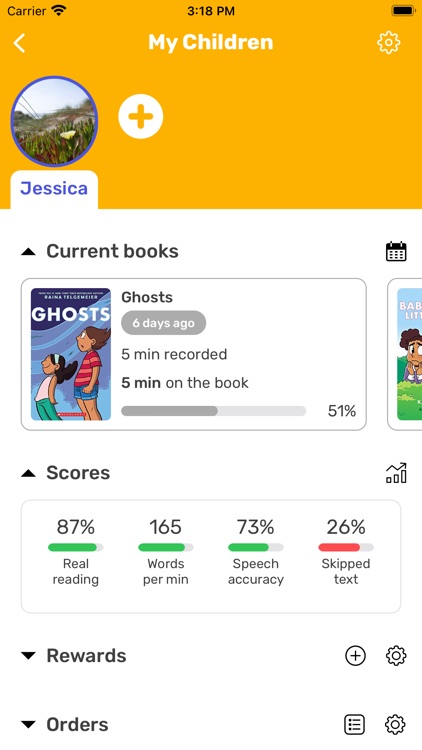Open the Ghosts book card
The height and width of the screenshot is (750, 422).
[x=194, y=354]
